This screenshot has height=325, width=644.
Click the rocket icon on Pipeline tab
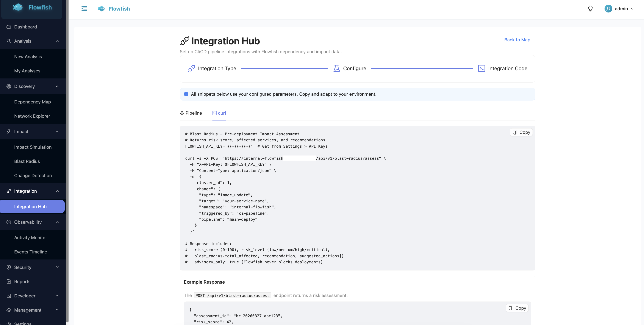(182, 113)
